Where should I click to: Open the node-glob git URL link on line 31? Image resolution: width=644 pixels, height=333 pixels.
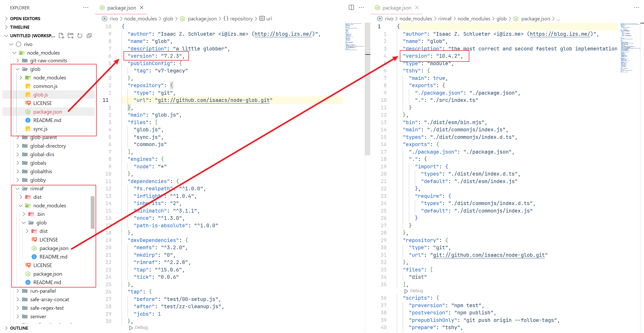(x=489, y=255)
